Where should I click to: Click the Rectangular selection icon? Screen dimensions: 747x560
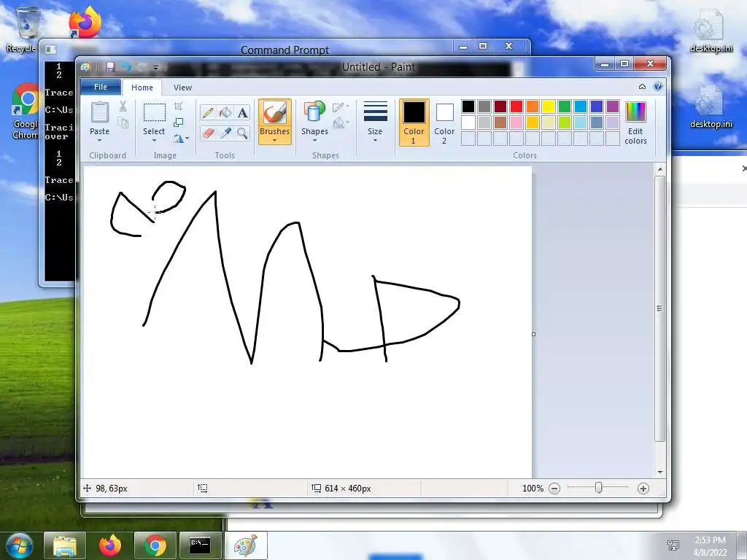(155, 112)
